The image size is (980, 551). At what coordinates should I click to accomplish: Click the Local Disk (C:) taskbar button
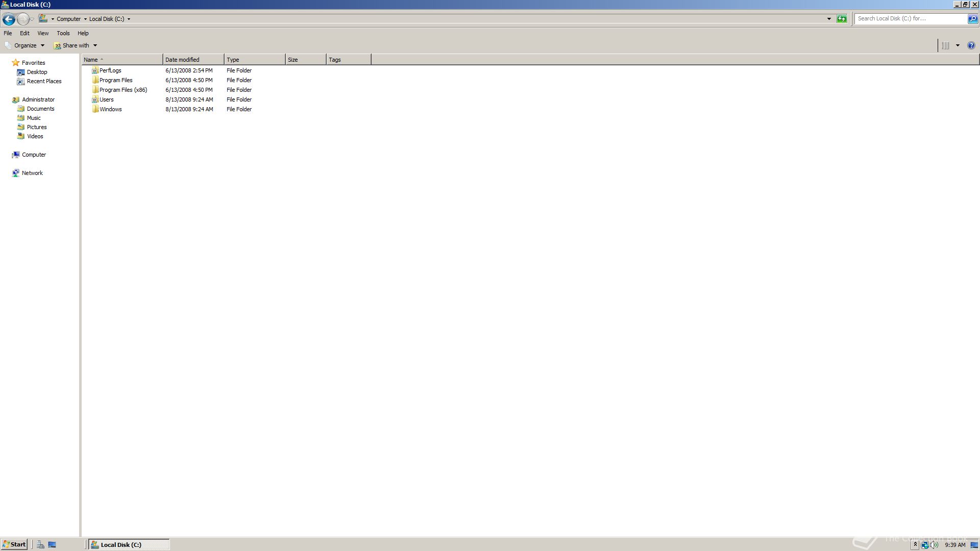129,544
